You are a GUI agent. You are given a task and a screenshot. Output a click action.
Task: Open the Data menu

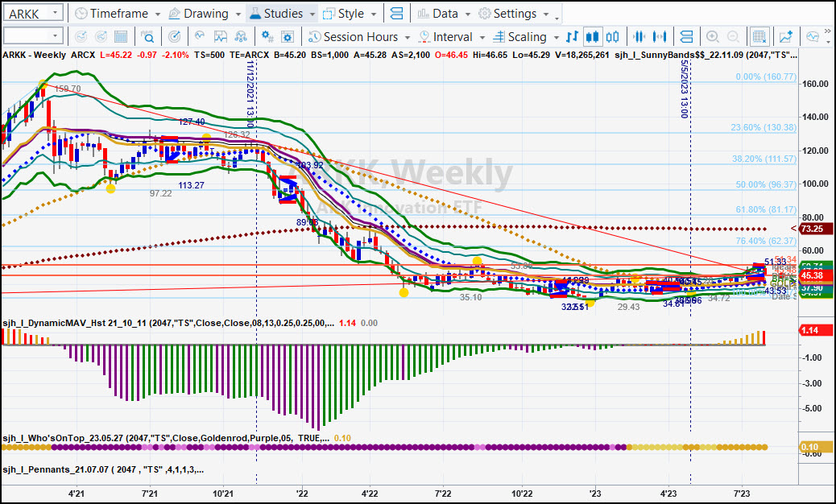[437, 14]
